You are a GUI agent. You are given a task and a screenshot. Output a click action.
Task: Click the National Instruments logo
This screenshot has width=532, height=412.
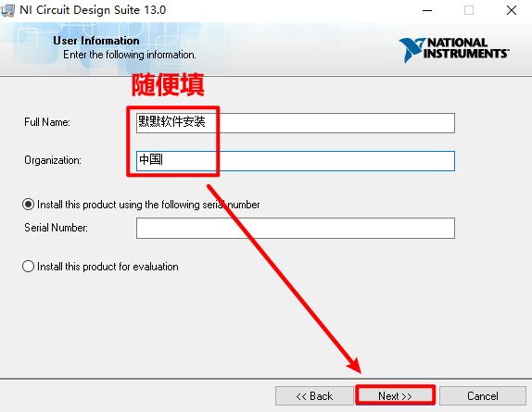[453, 50]
